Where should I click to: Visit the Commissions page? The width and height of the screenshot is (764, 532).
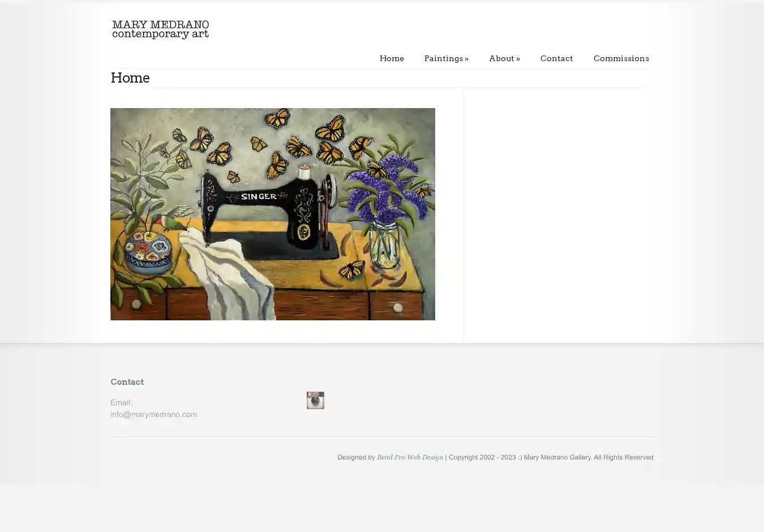(621, 58)
